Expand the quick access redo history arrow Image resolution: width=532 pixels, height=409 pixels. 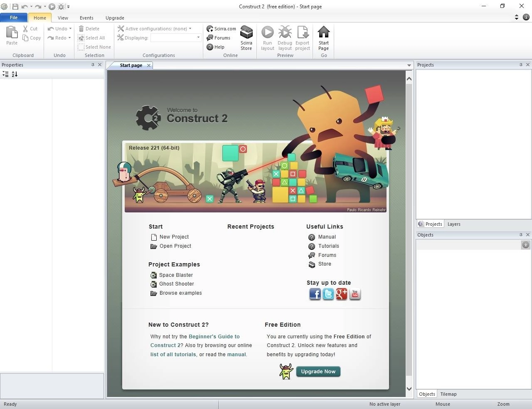click(x=44, y=6)
